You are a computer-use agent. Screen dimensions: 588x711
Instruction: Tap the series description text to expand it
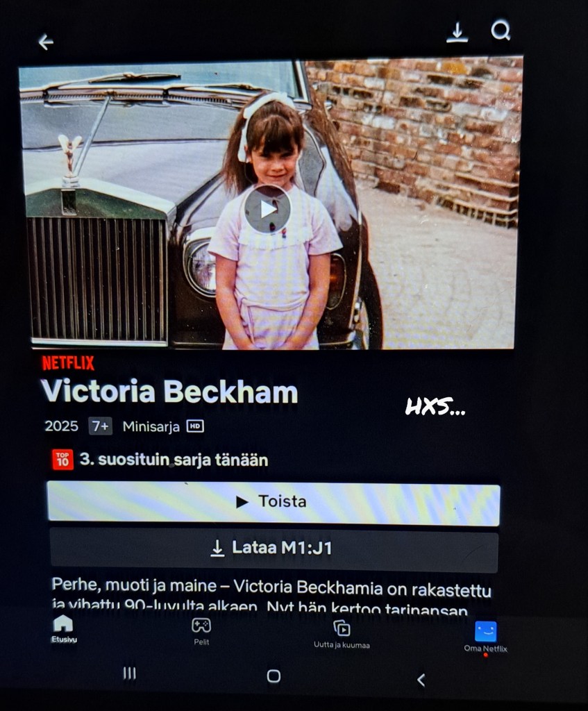[271, 595]
